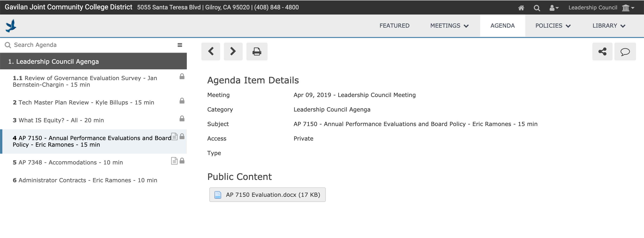Open the Library menu
The width and height of the screenshot is (644, 238).
point(609,26)
